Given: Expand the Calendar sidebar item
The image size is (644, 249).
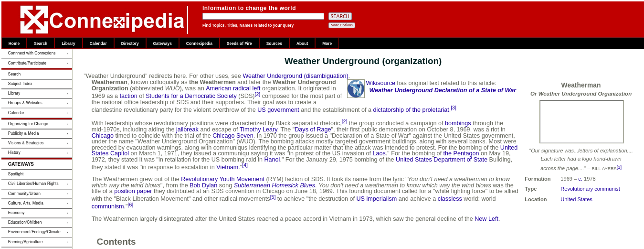Looking at the screenshot, I should pos(37,113).
